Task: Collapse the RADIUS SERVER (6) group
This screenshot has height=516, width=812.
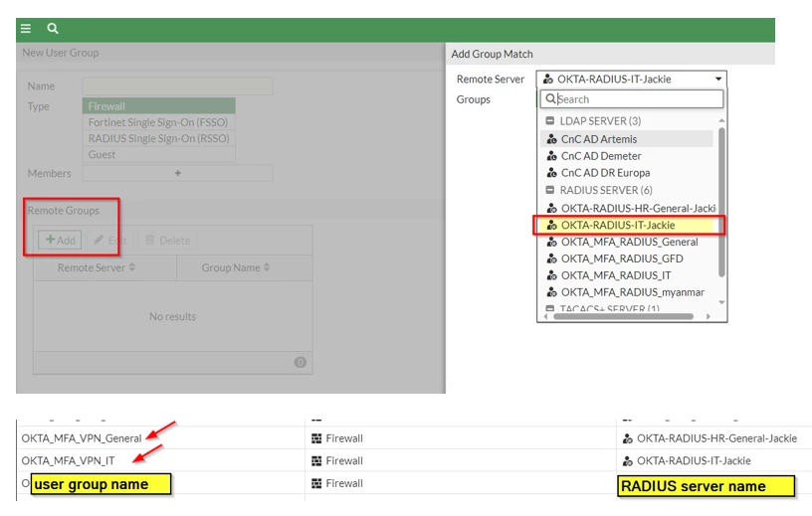Action: (x=550, y=190)
